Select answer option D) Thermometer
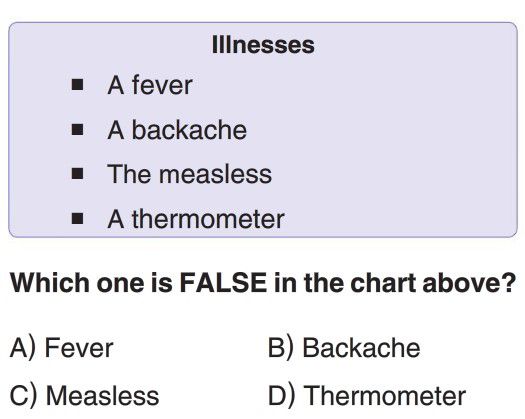The width and height of the screenshot is (525, 419). tap(367, 396)
